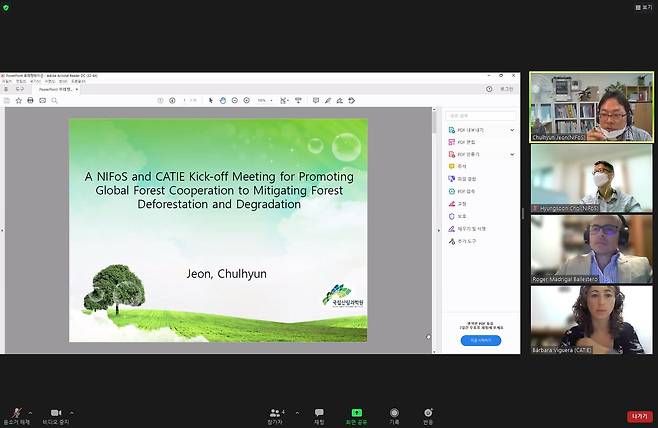Open the File menu in Acrobat
Screen dimensions: 658x428
pyautogui.click(x=7, y=81)
